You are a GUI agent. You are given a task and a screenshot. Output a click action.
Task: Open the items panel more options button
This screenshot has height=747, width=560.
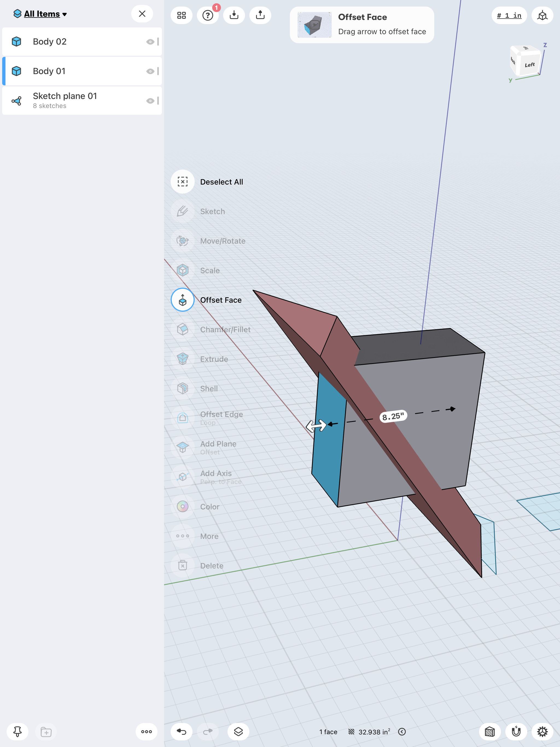[146, 731]
